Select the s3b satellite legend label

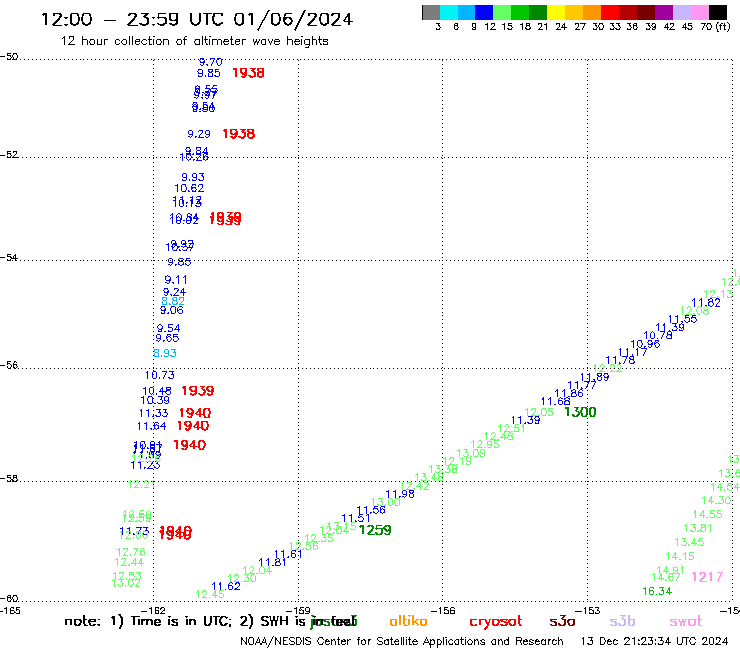click(622, 621)
